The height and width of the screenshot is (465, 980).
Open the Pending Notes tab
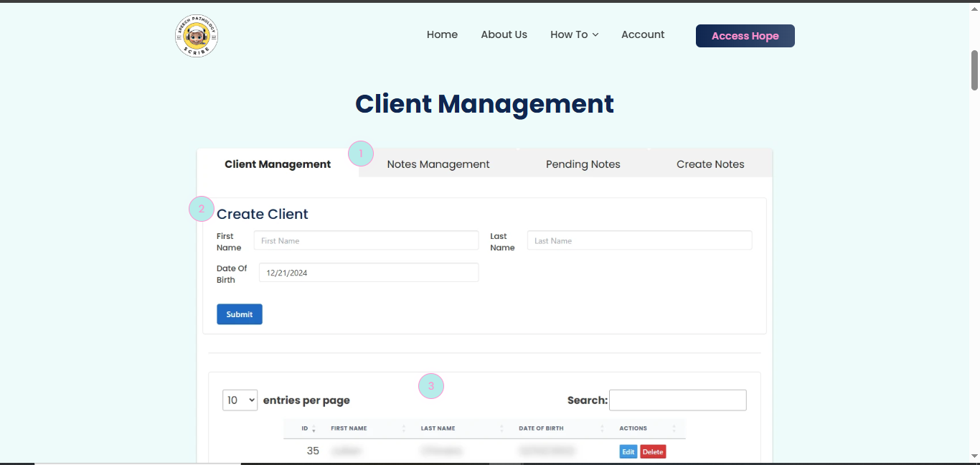pos(583,164)
